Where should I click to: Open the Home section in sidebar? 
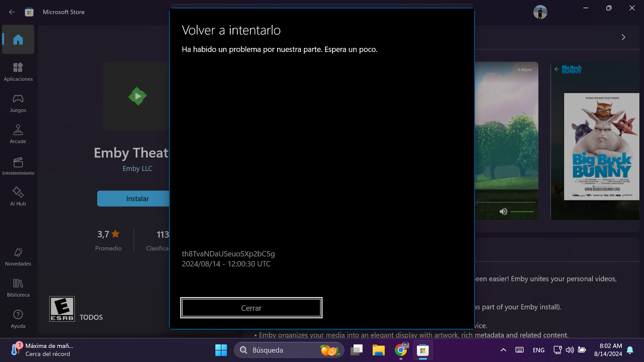coord(18,40)
